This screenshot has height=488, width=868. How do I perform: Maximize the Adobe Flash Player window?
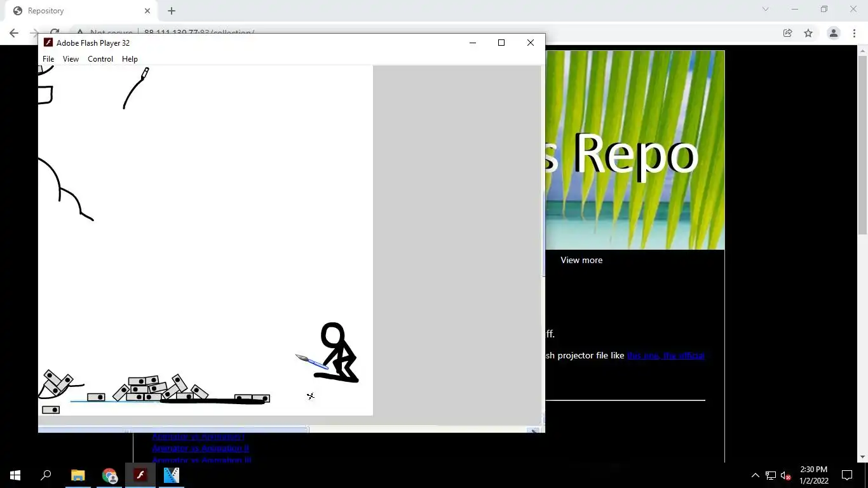501,43
